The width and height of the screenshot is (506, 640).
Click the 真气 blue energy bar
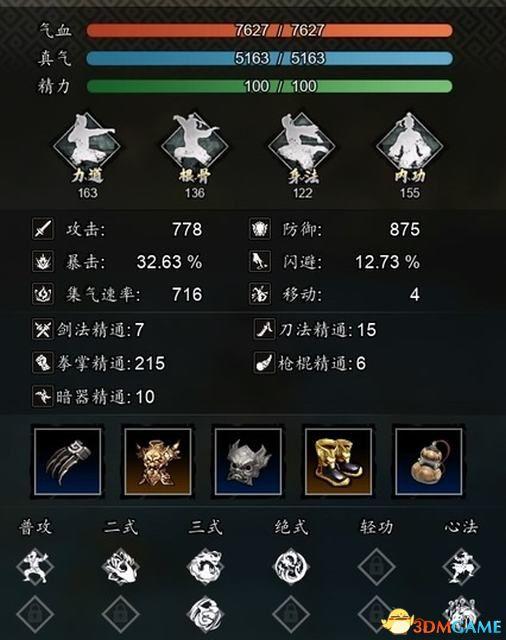pos(269,58)
